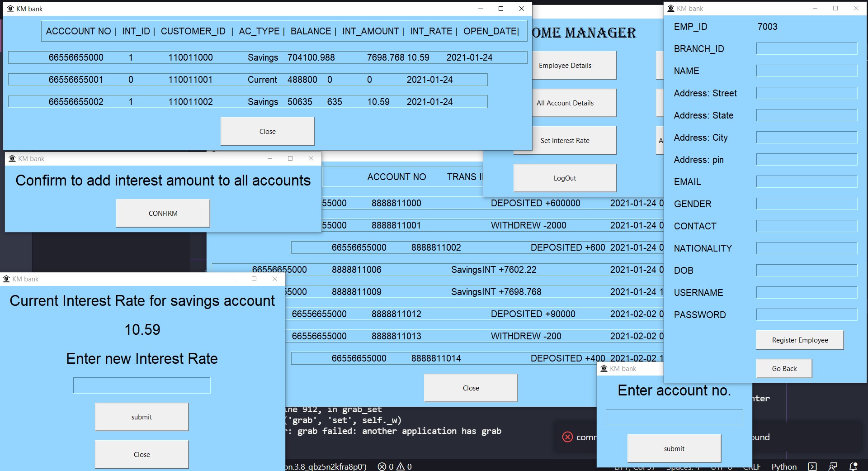
Task: Click the terminal run icon in the status bar
Action: coord(812,466)
